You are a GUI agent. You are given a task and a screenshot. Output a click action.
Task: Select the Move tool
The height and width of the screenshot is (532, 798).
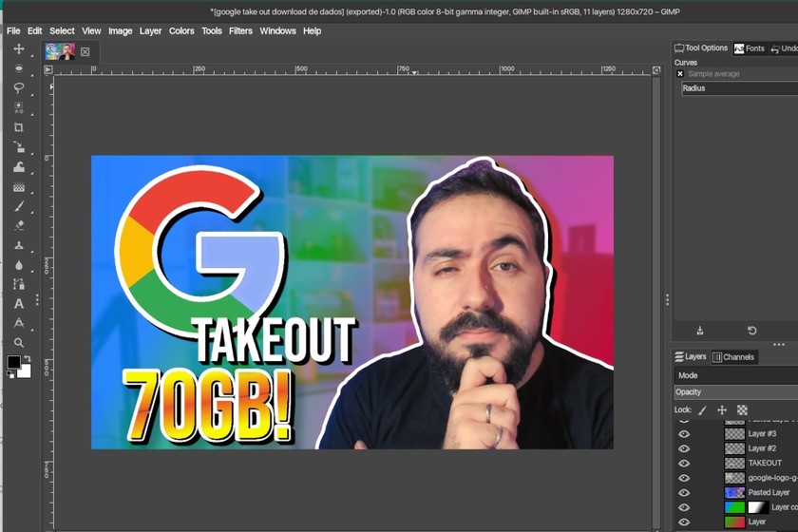pyautogui.click(x=18, y=48)
